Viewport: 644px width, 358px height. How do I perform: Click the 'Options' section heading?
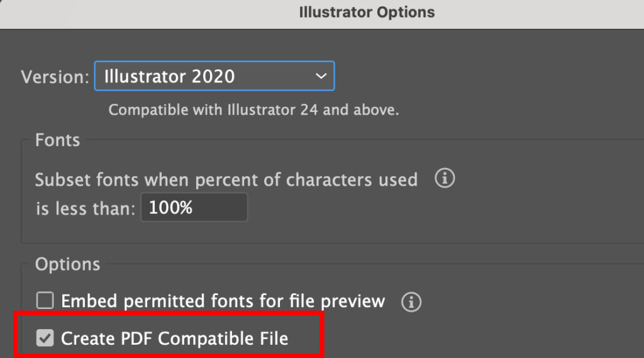[67, 264]
